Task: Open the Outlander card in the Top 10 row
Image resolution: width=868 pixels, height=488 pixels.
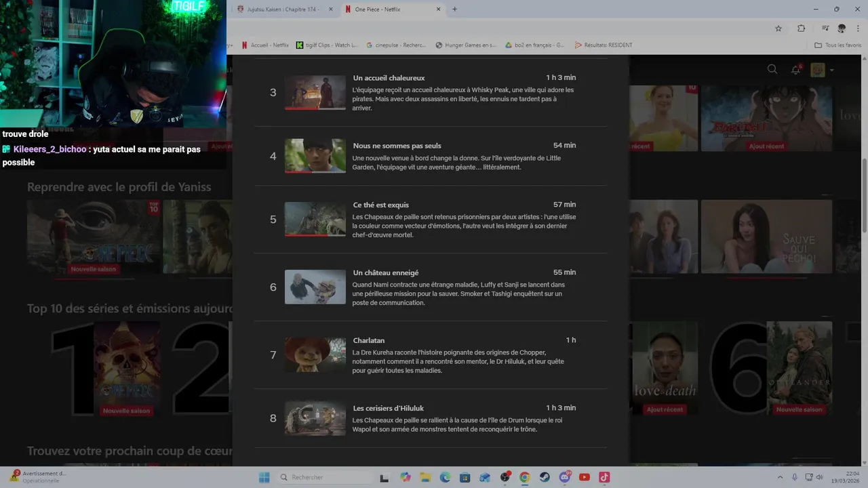Action: pos(800,369)
